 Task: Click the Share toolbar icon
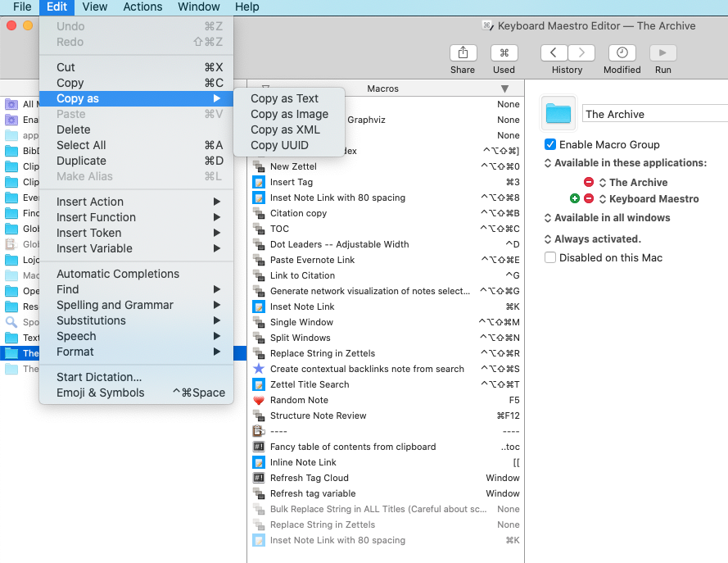point(463,53)
